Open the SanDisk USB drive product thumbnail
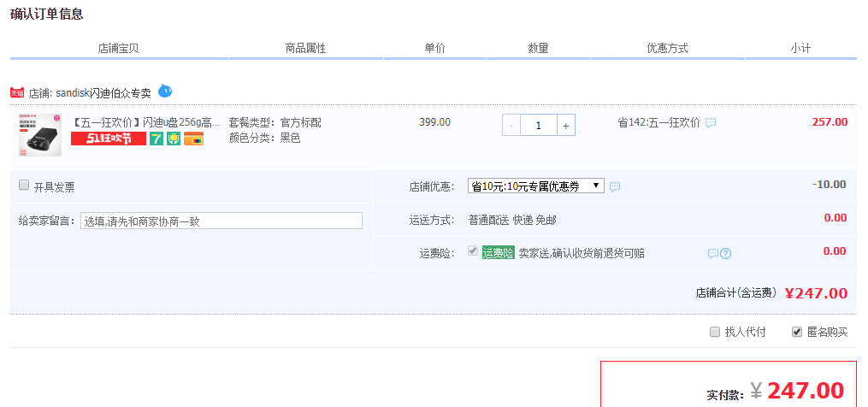 [x=40, y=134]
